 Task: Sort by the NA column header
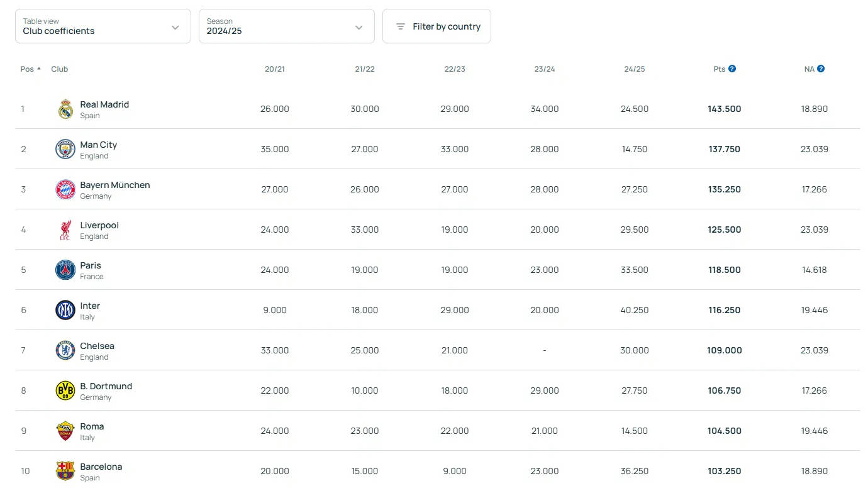(x=810, y=69)
